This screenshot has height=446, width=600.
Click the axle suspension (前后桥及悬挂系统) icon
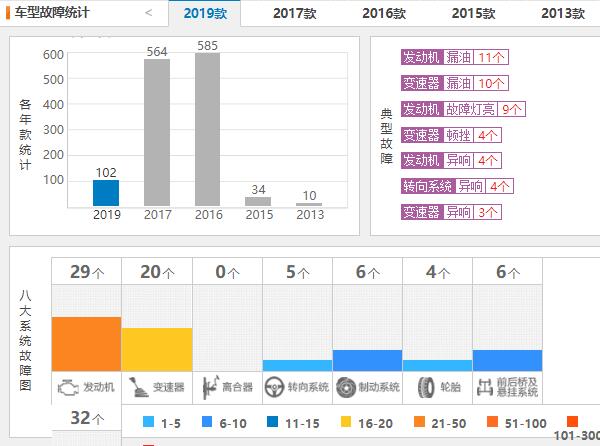pos(485,387)
